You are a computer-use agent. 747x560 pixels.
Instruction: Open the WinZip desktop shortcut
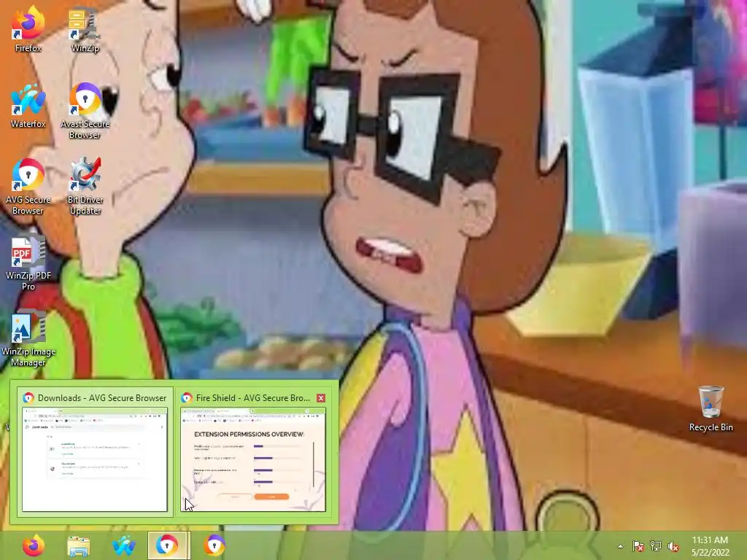(x=85, y=28)
